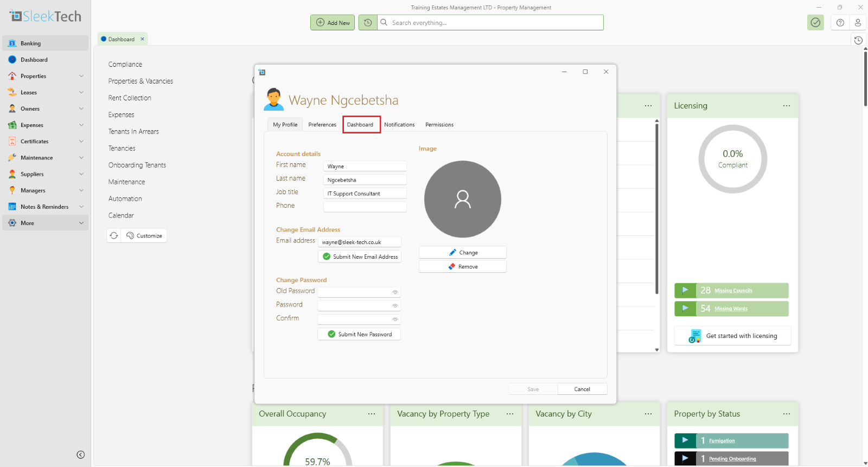The height and width of the screenshot is (467, 868).
Task: Open Licensing card options menu
Action: pyautogui.click(x=787, y=106)
